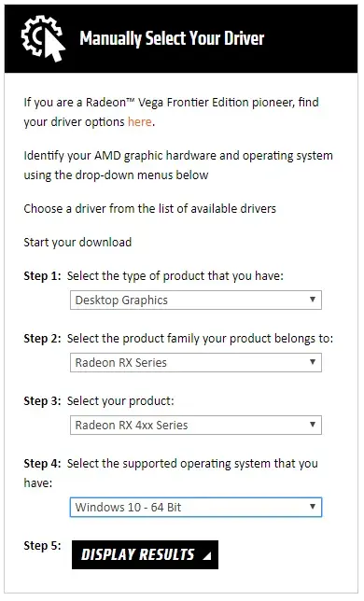Image resolution: width=364 pixels, height=601 pixels.
Task: Click the 'Manually Select Your Driver' heading
Action: (172, 38)
